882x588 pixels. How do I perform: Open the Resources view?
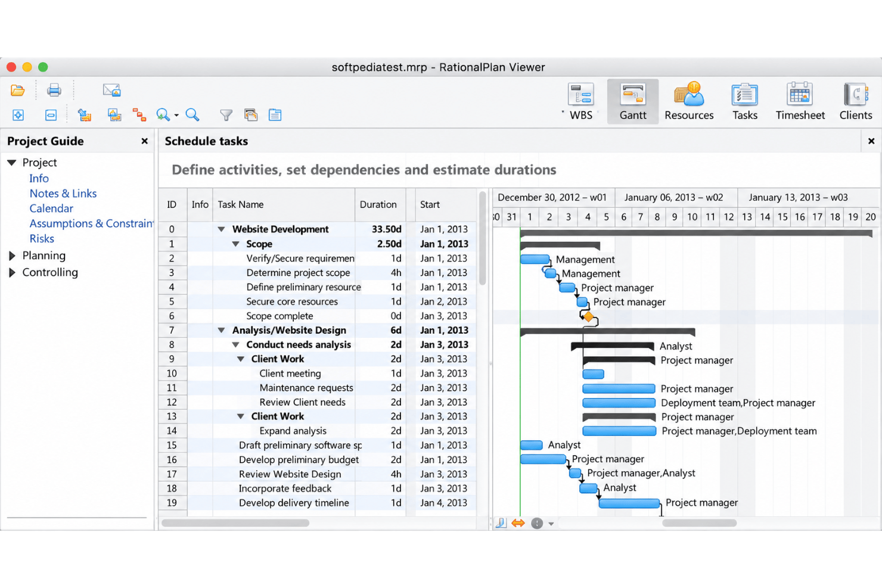(689, 102)
